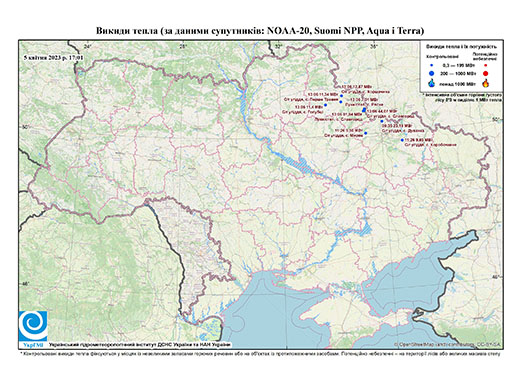Click the small blue dot legend symbol

click(432, 65)
